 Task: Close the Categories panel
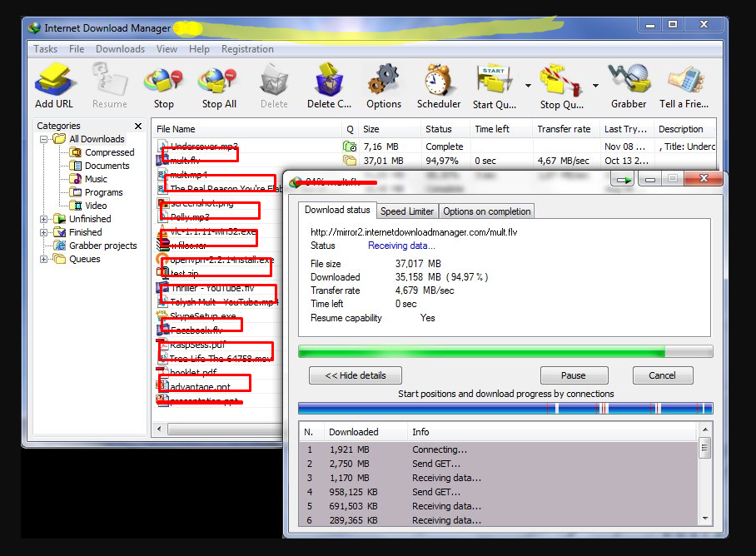tap(138, 126)
